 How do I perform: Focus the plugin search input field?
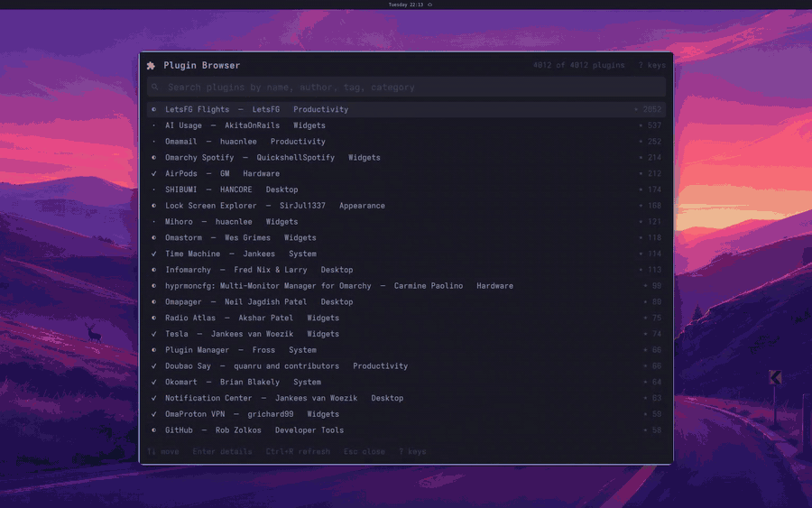(407, 87)
